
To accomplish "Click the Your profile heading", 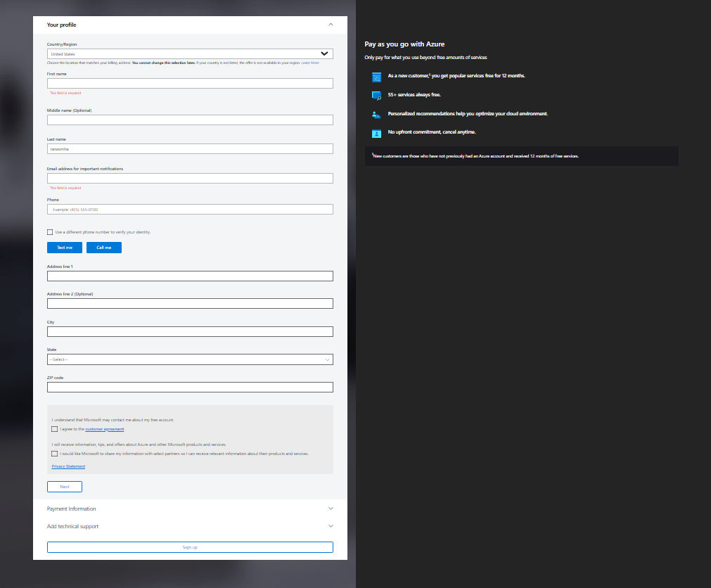I will pyautogui.click(x=62, y=25).
